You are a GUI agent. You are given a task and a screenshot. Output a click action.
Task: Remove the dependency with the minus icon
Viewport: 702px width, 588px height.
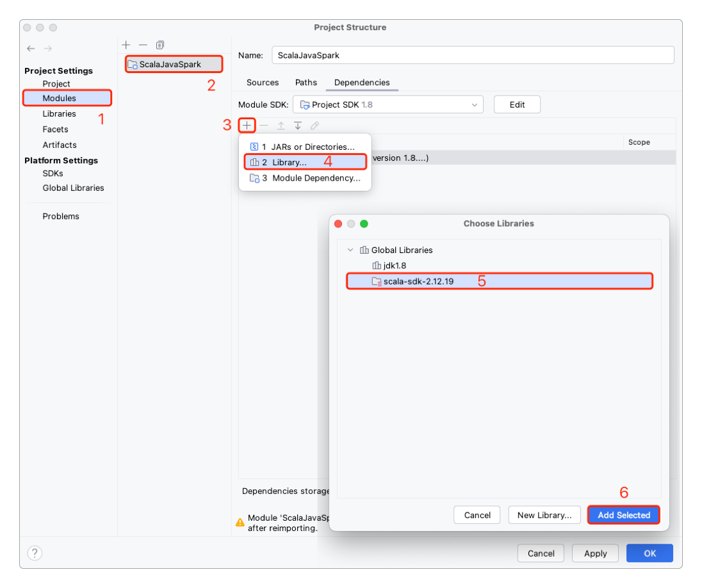pos(264,126)
